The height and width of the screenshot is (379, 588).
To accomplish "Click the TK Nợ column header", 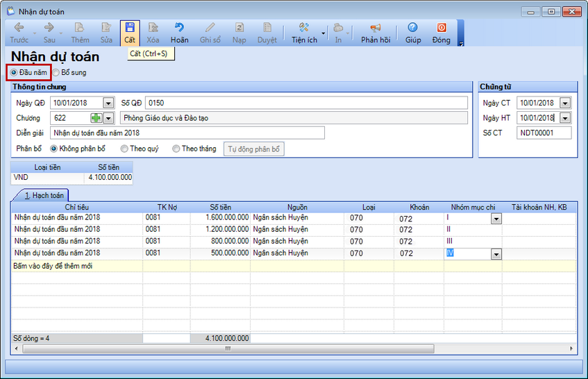I will pyautogui.click(x=167, y=207).
